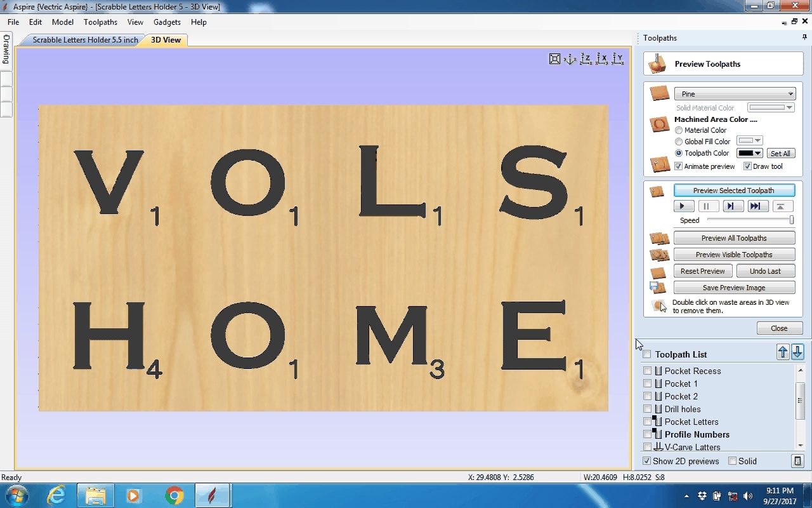Close the Preview Toolpaths panel
Viewport: 812px width, 508px height.
[x=780, y=328]
